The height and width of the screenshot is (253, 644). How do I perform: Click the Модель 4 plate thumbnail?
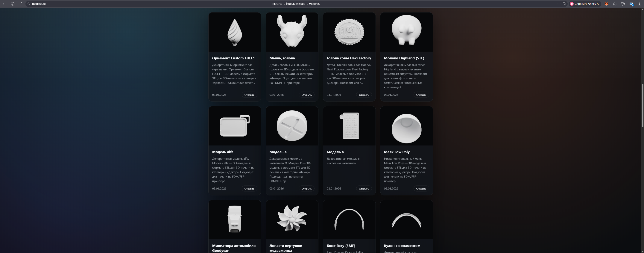click(349, 126)
